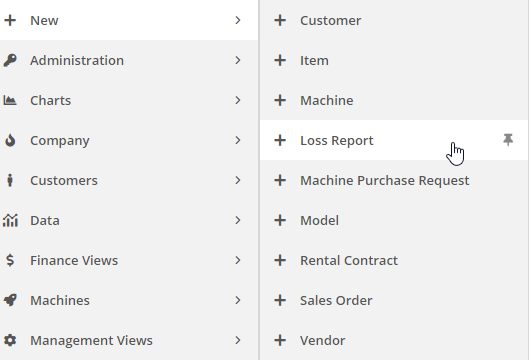Image resolution: width=529 pixels, height=360 pixels.
Task: Open the New menu item
Action: pyautogui.click(x=129, y=20)
